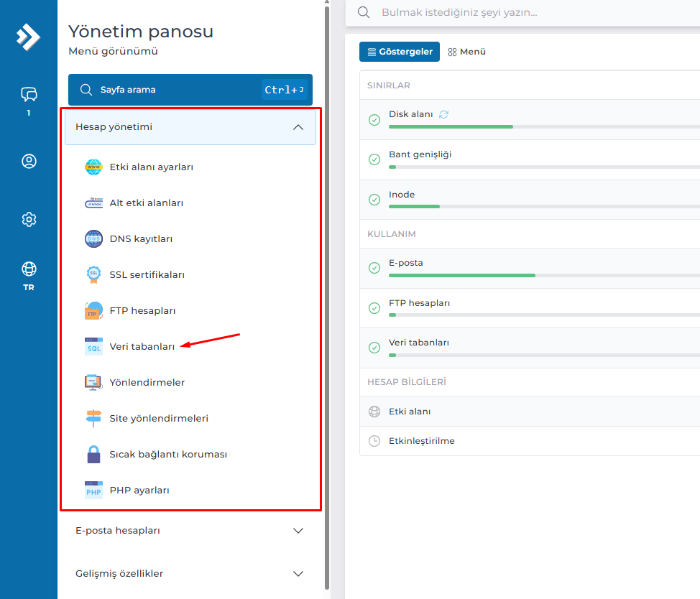Open Veri tabanları in the sidebar menu
The width and height of the screenshot is (700, 599).
(142, 347)
